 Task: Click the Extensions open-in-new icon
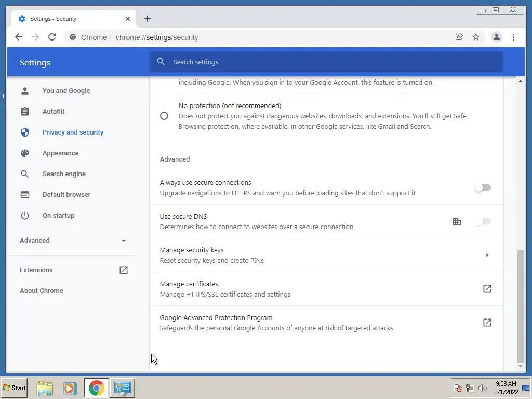pos(124,270)
